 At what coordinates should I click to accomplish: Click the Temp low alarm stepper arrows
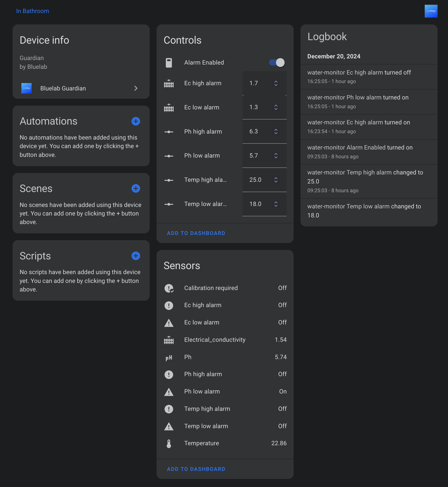click(x=276, y=204)
